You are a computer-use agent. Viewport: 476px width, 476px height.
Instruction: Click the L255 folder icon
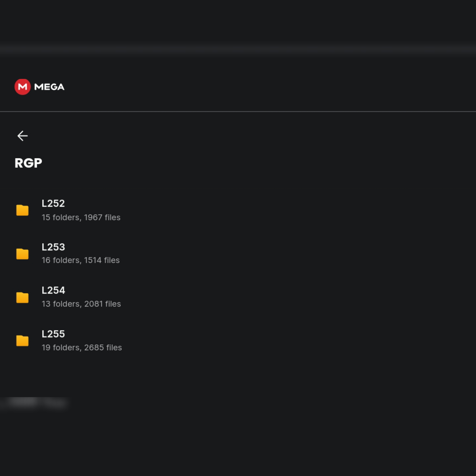pyautogui.click(x=22, y=341)
